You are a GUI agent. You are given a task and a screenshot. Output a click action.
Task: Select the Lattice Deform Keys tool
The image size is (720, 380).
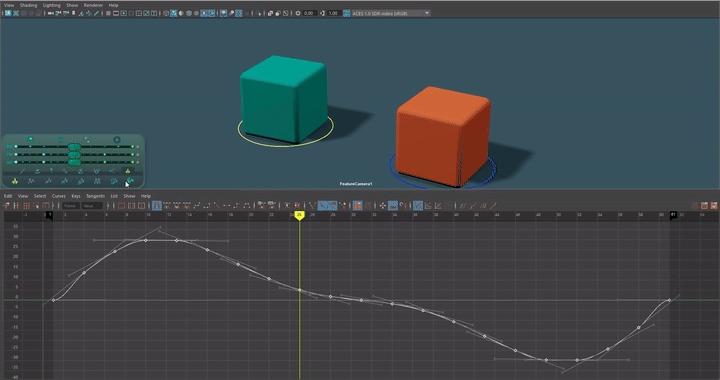point(26,206)
